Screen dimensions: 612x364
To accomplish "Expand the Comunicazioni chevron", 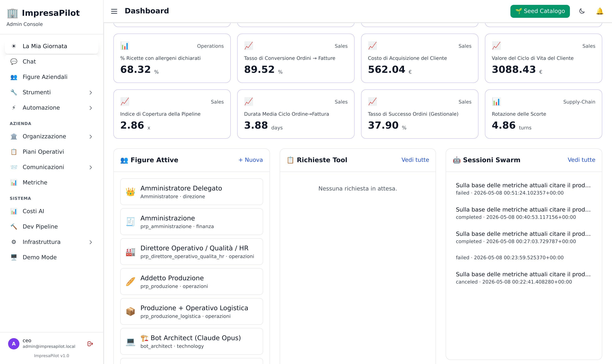I will [91, 167].
